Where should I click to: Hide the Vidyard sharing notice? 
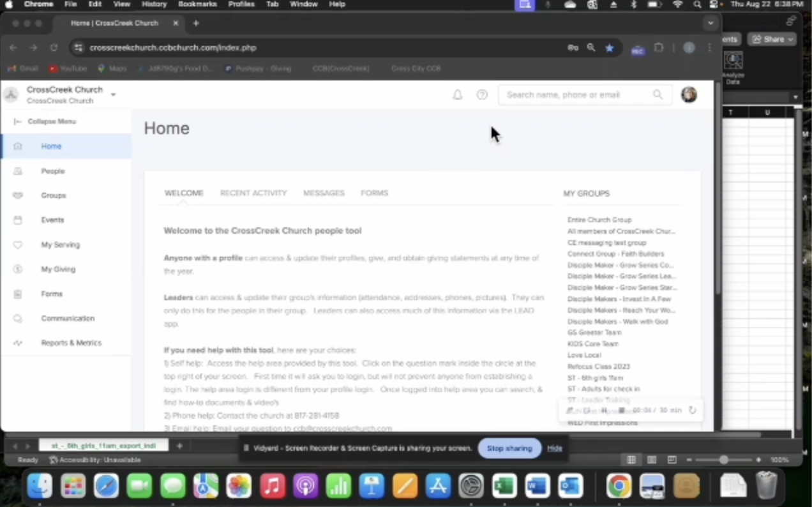click(554, 448)
